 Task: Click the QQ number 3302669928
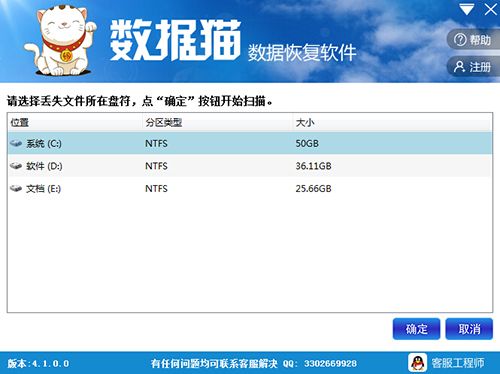(x=330, y=363)
